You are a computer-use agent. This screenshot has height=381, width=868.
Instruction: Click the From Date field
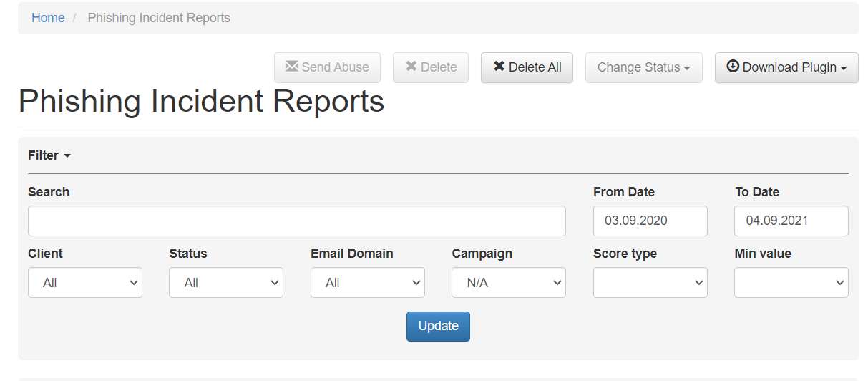pyautogui.click(x=650, y=221)
